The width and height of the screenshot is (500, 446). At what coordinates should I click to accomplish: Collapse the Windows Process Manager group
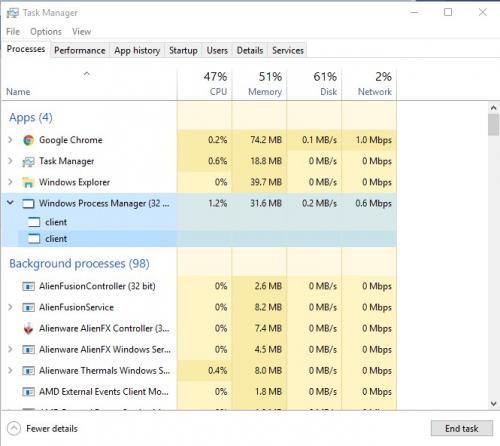pos(10,202)
